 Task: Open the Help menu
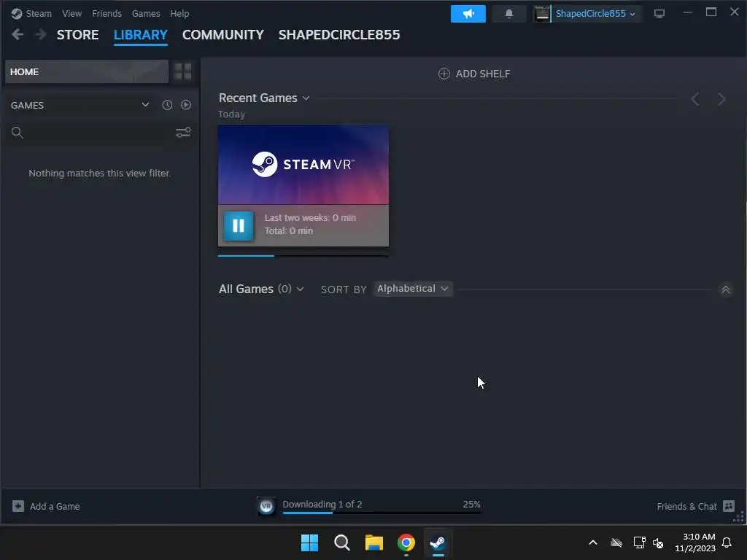[179, 13]
